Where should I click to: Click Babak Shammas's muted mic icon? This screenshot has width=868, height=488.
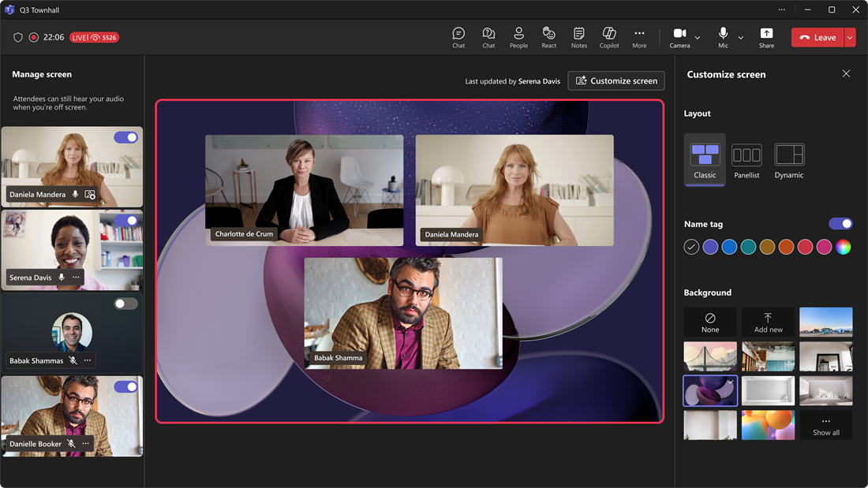73,360
